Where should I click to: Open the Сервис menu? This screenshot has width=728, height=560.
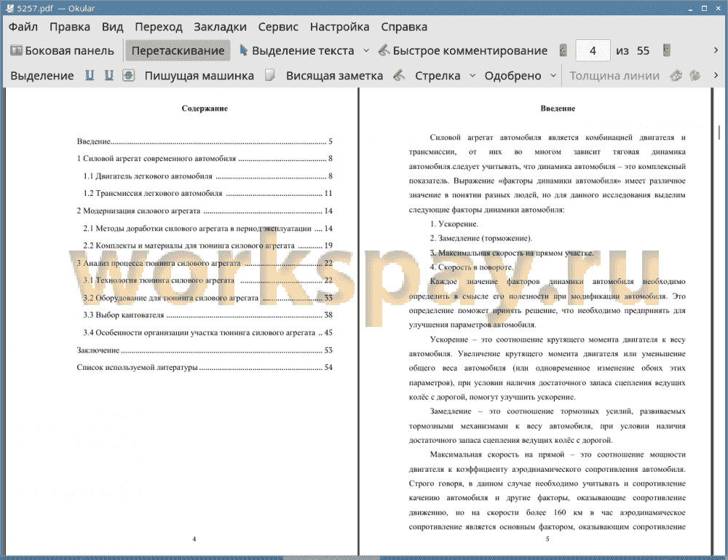pyautogui.click(x=278, y=27)
